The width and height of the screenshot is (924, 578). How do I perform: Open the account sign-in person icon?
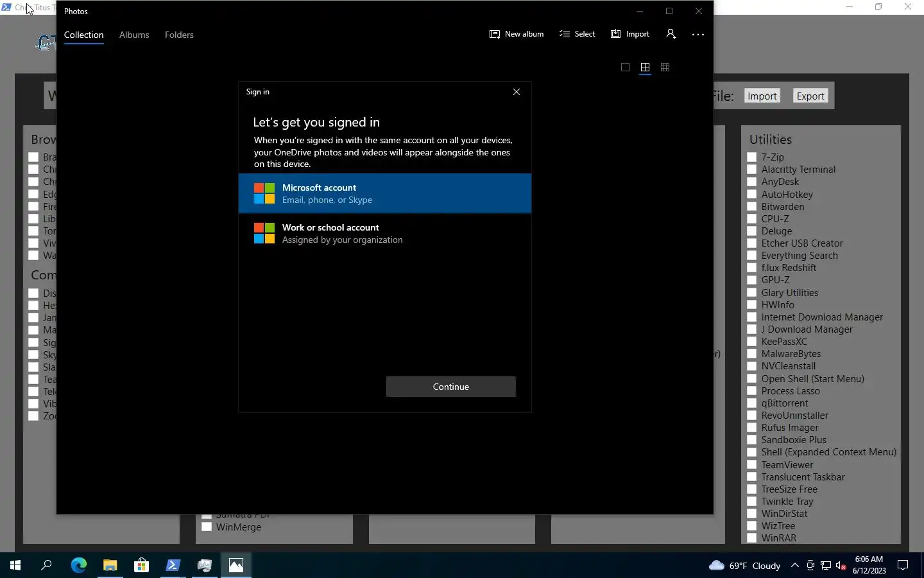pyautogui.click(x=671, y=34)
